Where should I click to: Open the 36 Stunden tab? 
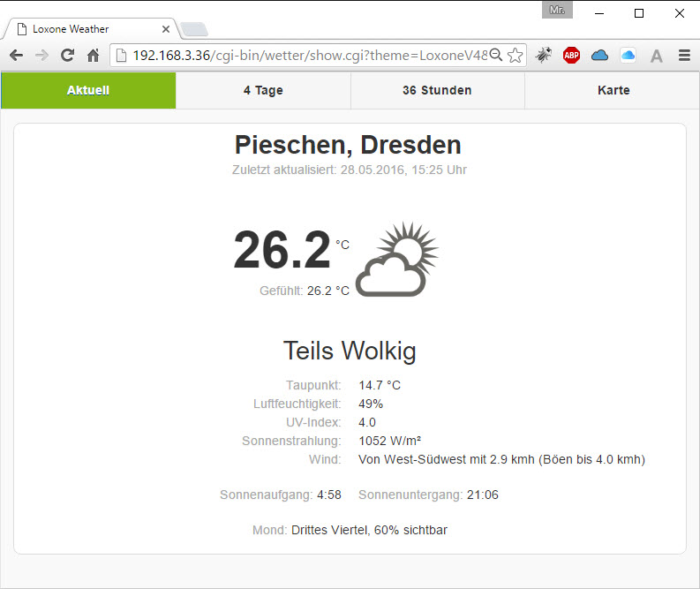438,90
